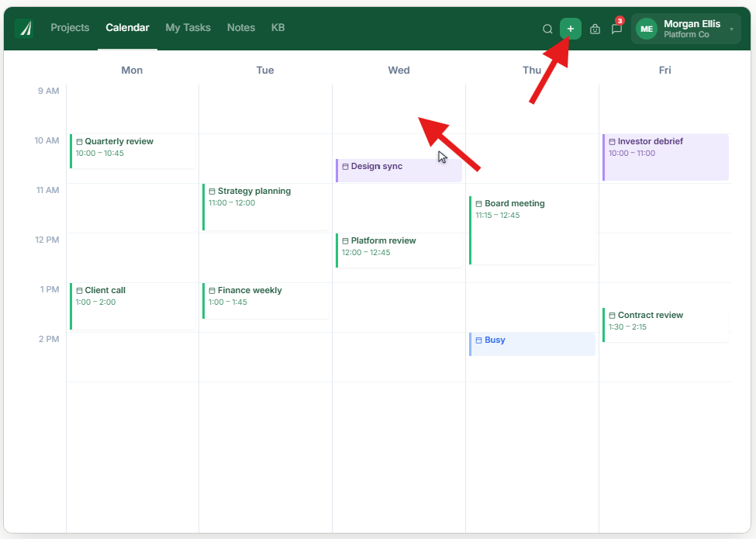Click the calendar icon on Board meeting
The width and height of the screenshot is (756, 539).
478,204
